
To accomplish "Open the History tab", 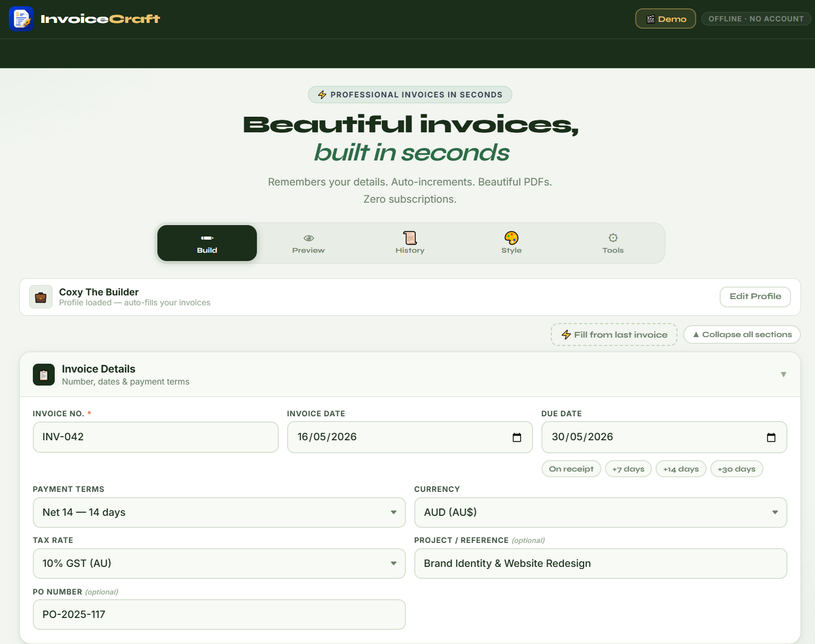I will (410, 243).
